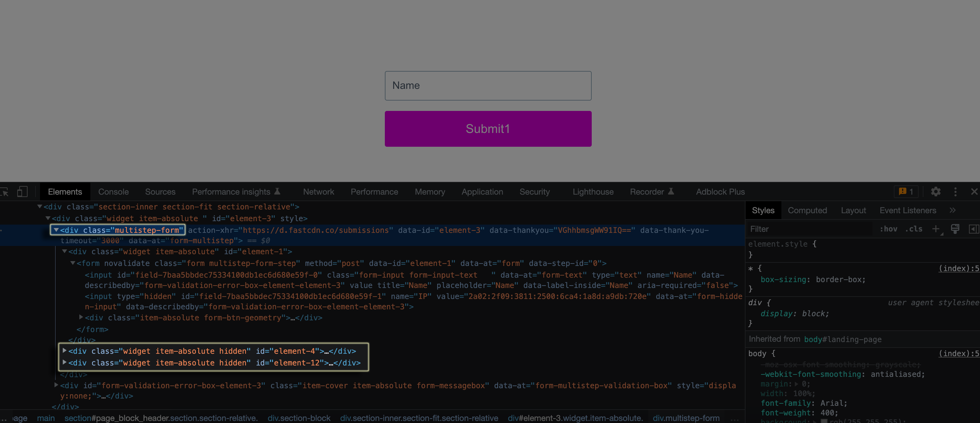Expand the hidden element-4 div node
The height and width of the screenshot is (423, 980).
point(65,350)
